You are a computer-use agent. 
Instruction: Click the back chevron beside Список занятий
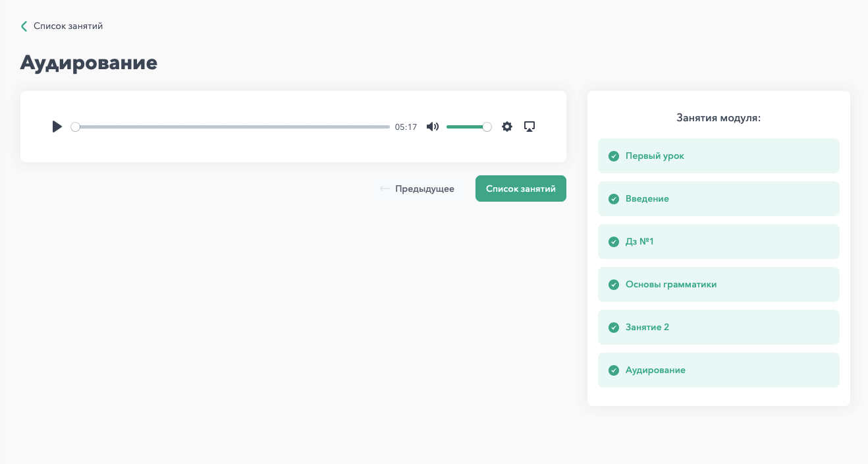click(24, 26)
